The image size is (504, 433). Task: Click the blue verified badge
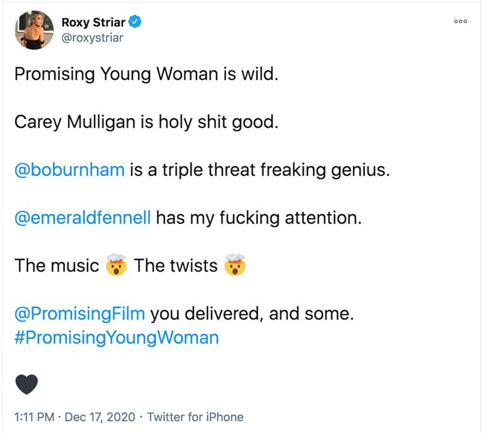click(x=135, y=22)
